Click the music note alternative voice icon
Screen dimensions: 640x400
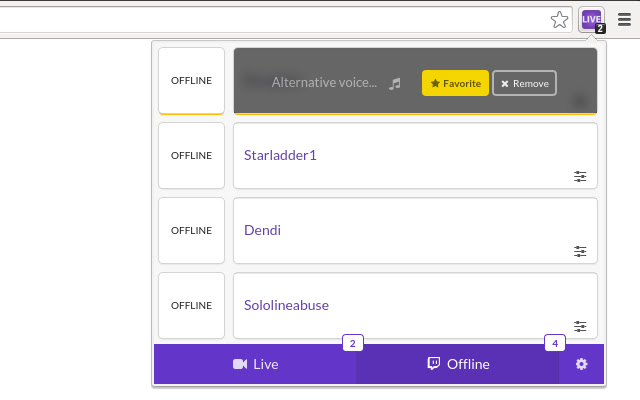click(395, 83)
